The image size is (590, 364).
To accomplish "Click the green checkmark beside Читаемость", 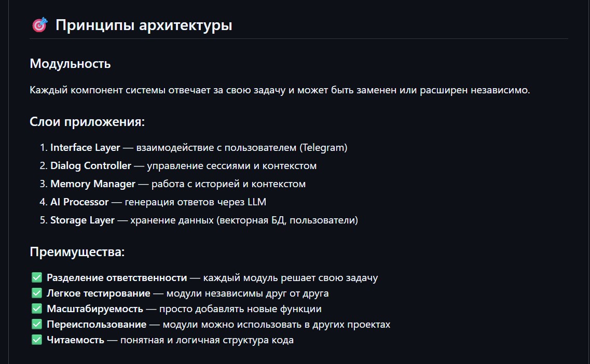I will point(36,340).
